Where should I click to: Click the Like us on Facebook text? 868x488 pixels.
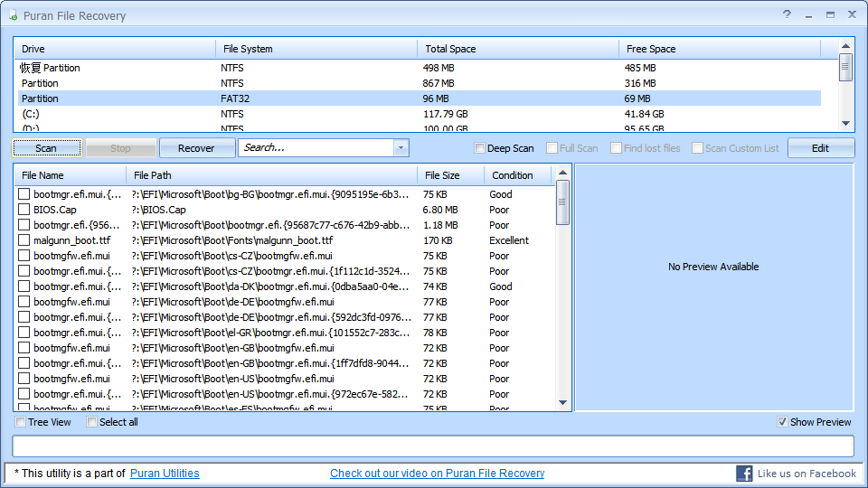click(x=807, y=474)
